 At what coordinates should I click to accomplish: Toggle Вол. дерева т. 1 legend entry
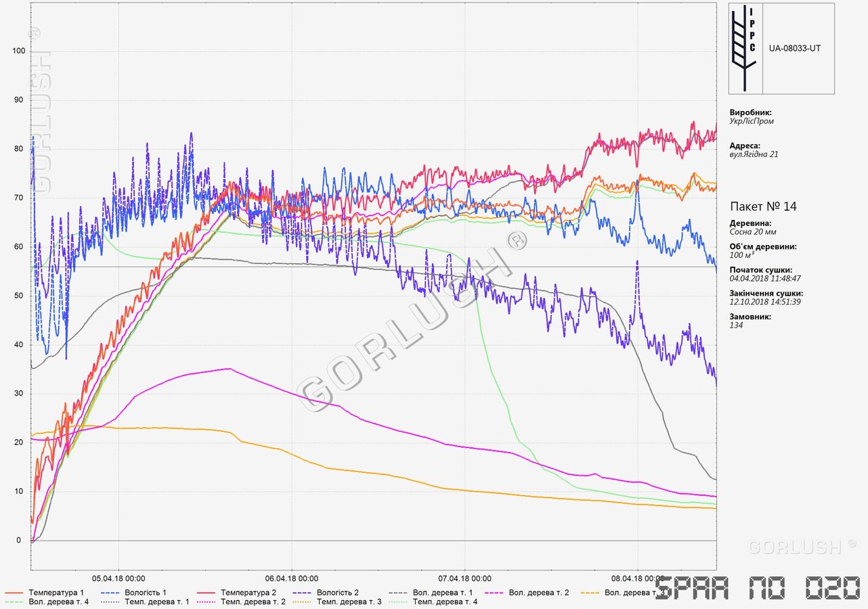443,593
